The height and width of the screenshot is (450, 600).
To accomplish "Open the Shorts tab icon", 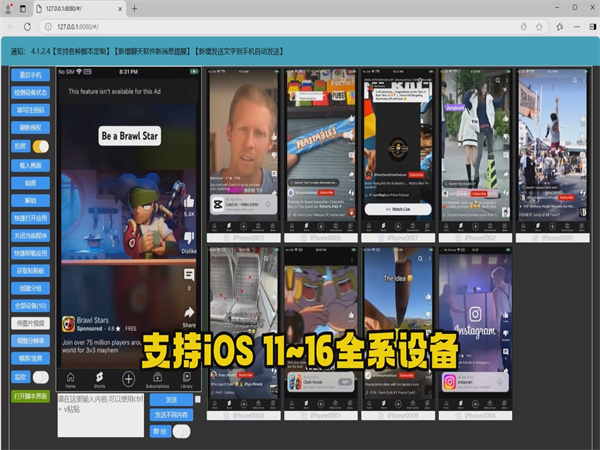I will (99, 378).
